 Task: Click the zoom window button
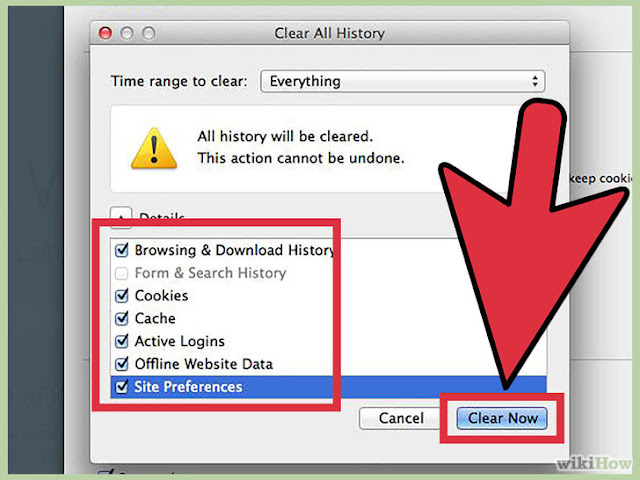[149, 33]
